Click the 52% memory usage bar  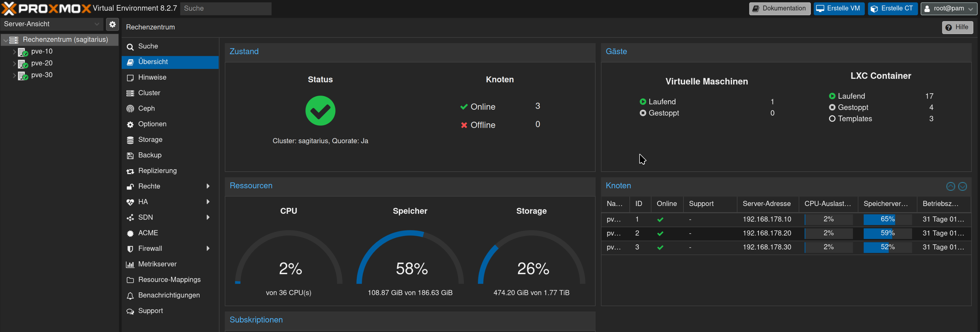click(x=887, y=247)
